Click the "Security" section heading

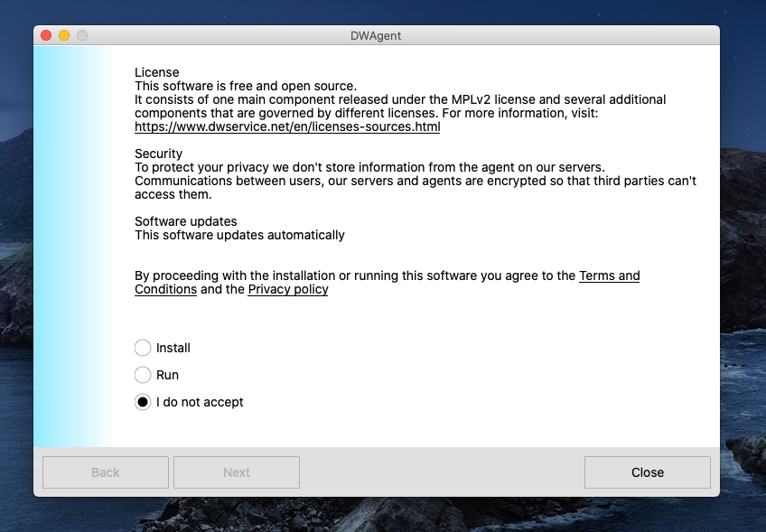pyautogui.click(x=158, y=154)
